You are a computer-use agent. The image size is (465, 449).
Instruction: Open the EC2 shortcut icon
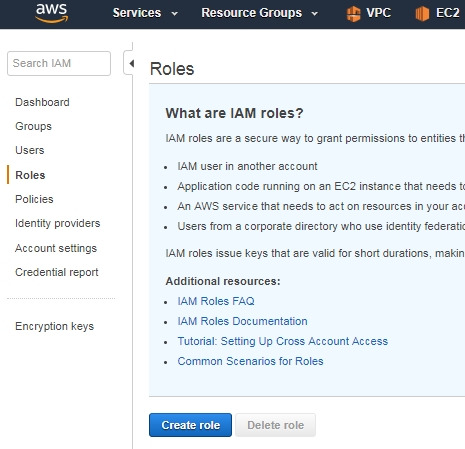(x=422, y=13)
